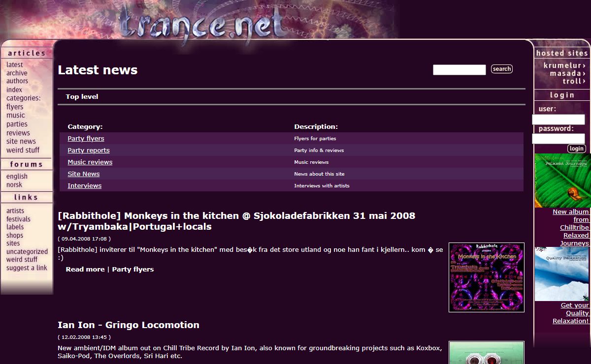Open Monkeys in the Kitchen flyer thumbnail
The image size is (591, 364).
(x=486, y=277)
